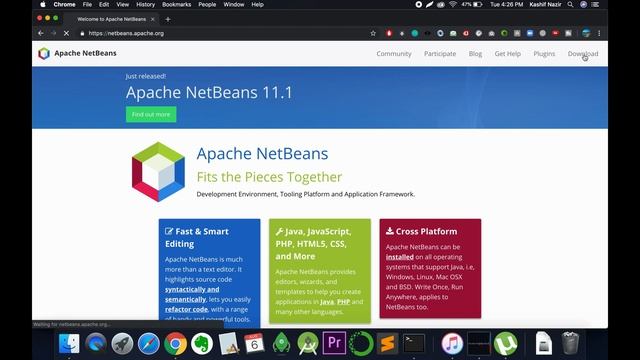640x360 pixels.
Task: Open Calendar from the dock
Action: (254, 343)
